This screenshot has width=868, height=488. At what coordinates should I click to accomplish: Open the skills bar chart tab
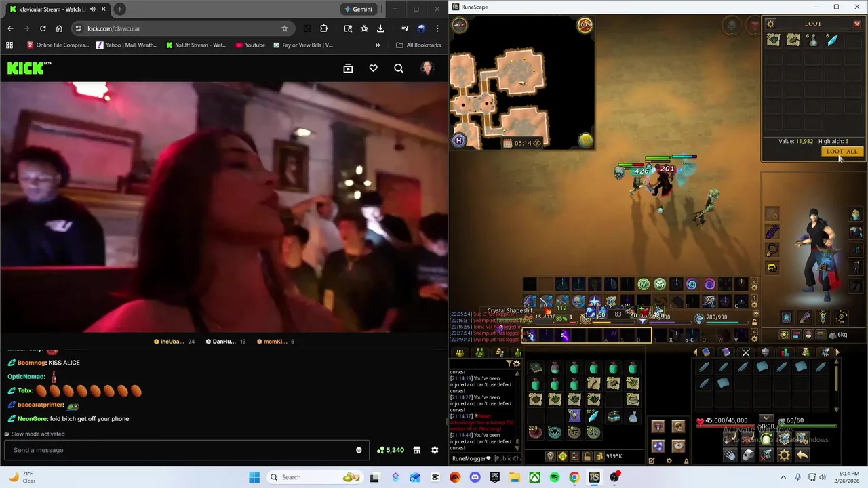click(785, 352)
